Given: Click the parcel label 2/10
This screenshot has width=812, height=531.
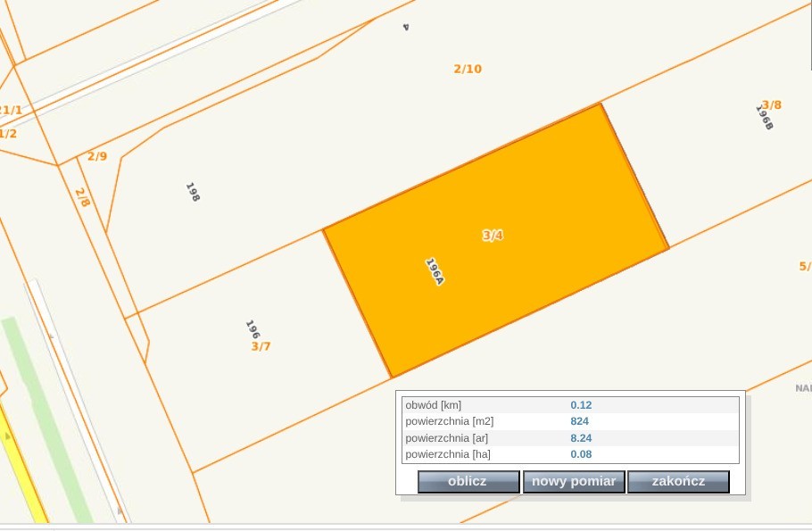Looking at the screenshot, I should (x=468, y=69).
